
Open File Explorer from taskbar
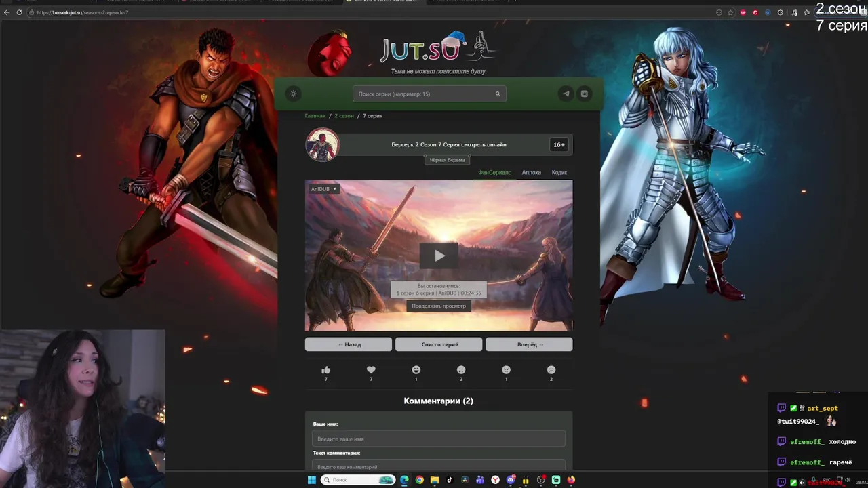pos(435,480)
